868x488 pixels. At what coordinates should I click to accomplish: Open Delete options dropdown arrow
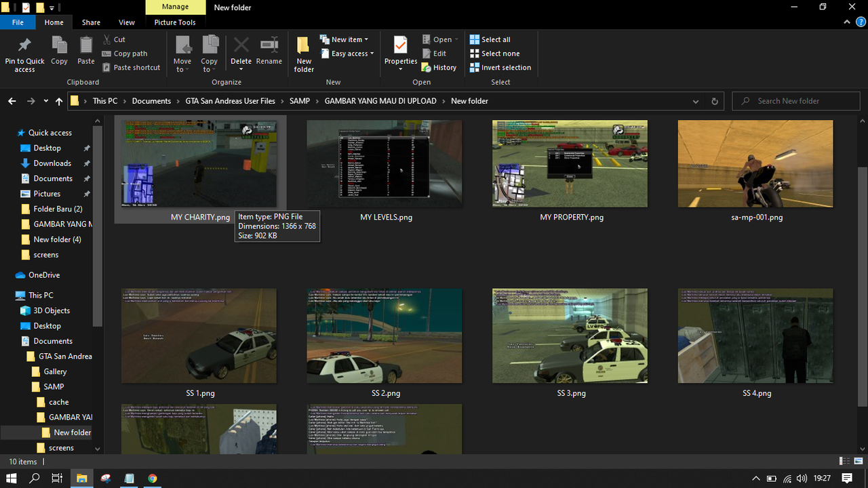point(241,68)
